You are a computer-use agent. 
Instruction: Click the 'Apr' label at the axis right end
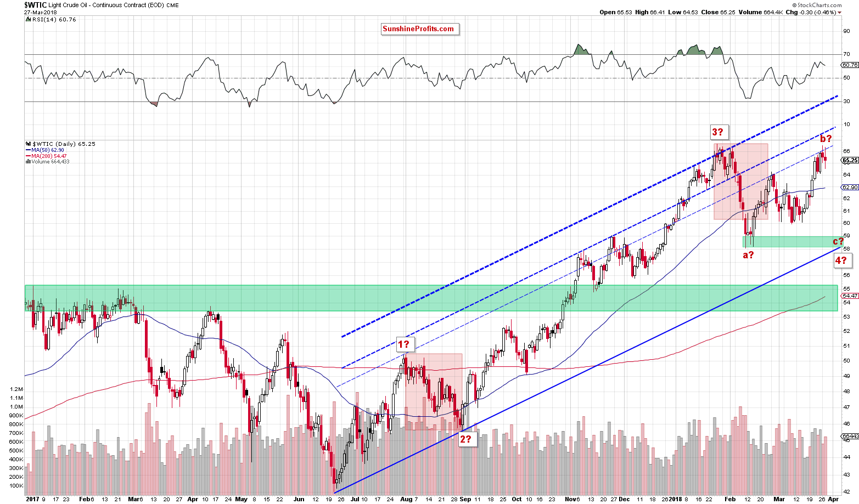click(x=833, y=500)
